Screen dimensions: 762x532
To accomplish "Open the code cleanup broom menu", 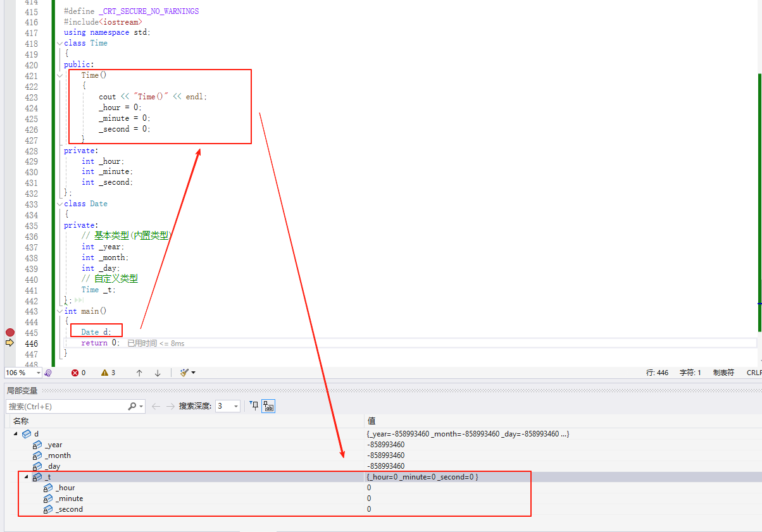I will (188, 373).
